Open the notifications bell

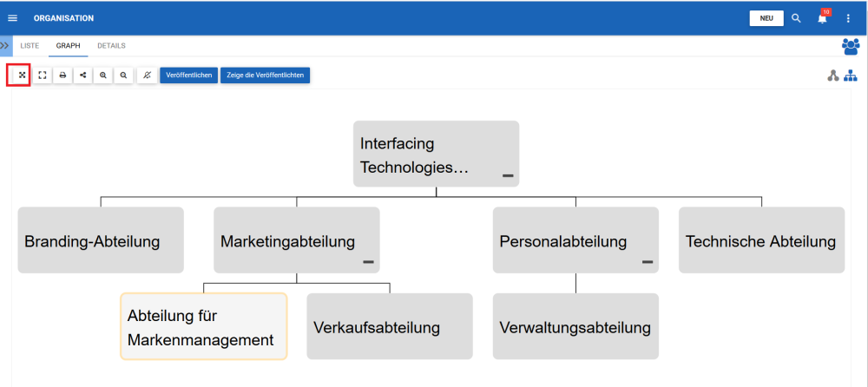click(822, 18)
